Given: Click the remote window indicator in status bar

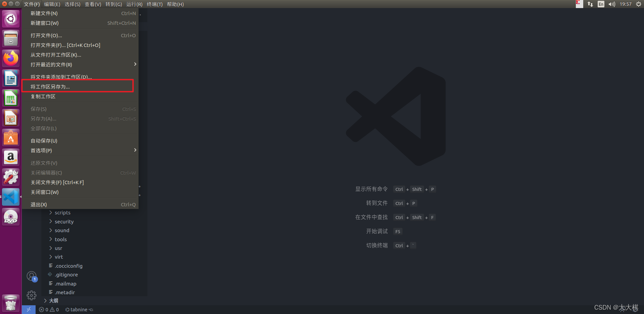Looking at the screenshot, I should point(29,309).
